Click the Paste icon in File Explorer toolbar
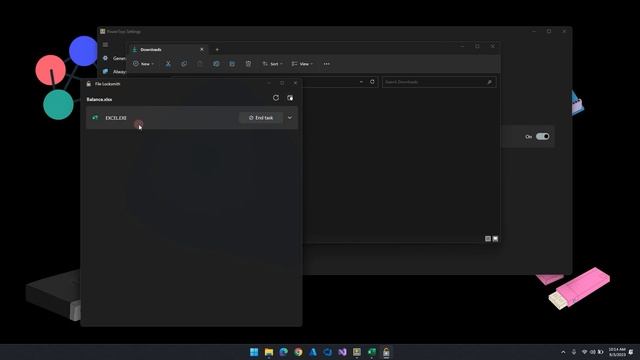This screenshot has width=640, height=360. [200, 64]
